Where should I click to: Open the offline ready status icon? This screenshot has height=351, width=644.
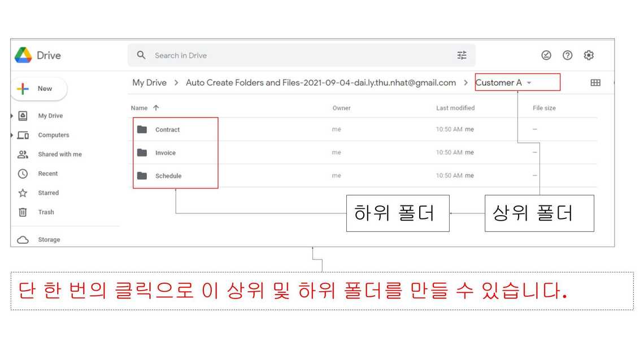click(x=546, y=55)
